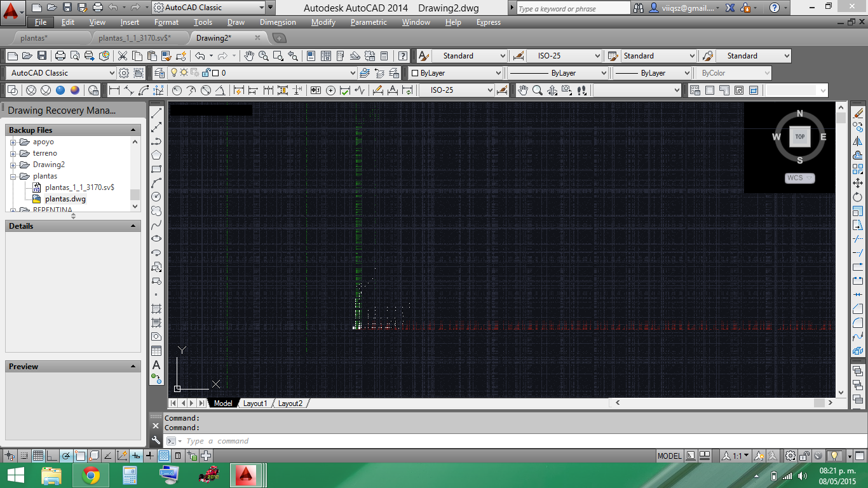This screenshot has height=488, width=868.
Task: Toggle Ortho Mode in the status bar
Action: coord(52,456)
